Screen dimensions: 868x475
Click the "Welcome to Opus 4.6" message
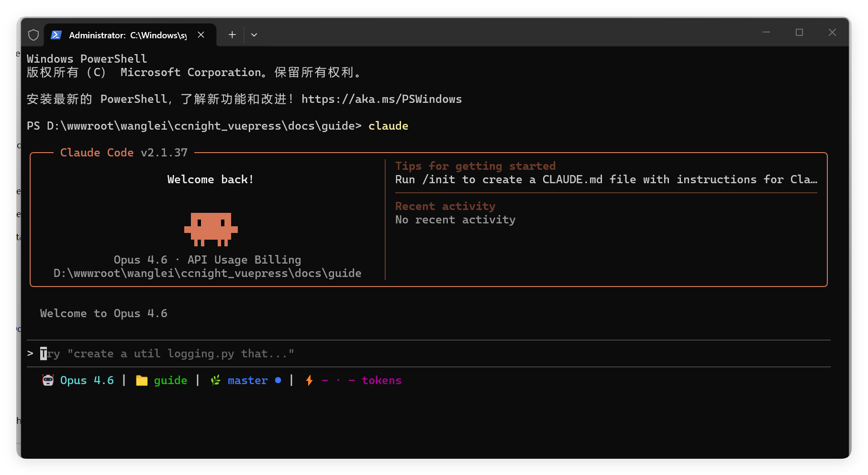pyautogui.click(x=104, y=313)
